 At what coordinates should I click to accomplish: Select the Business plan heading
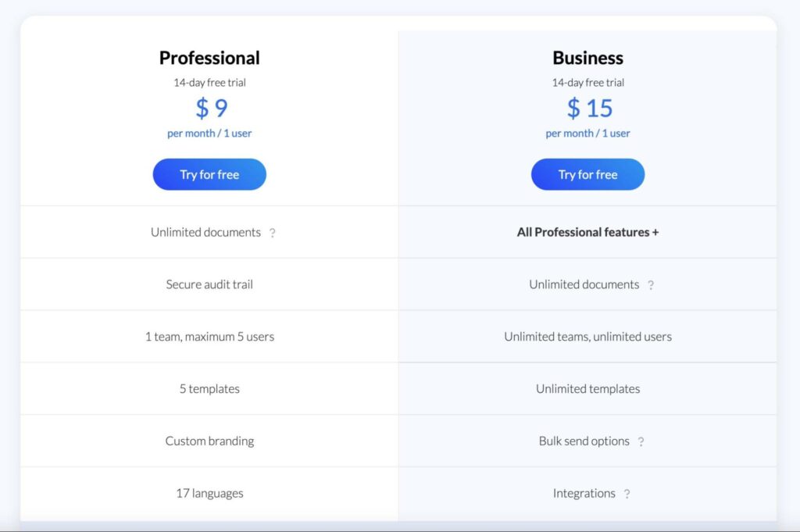point(587,58)
